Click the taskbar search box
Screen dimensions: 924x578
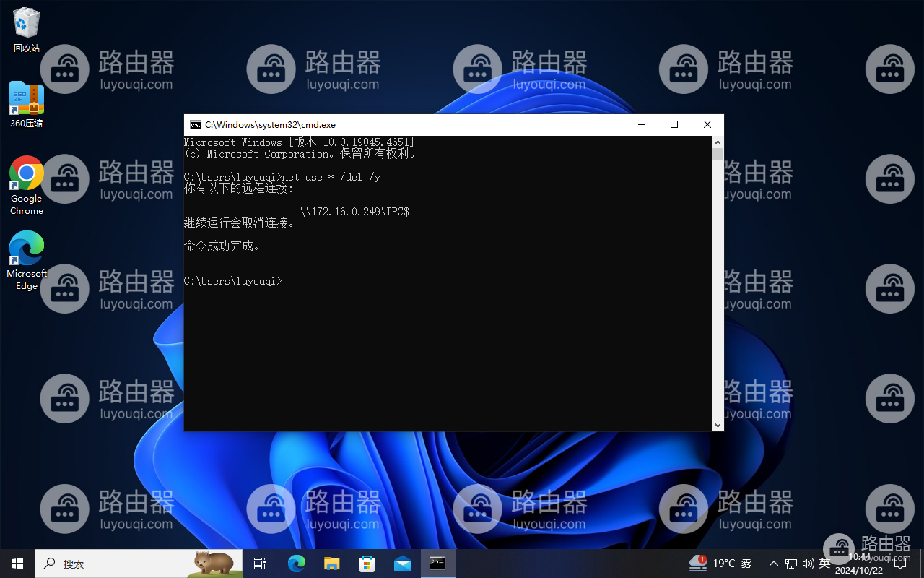[x=139, y=564]
